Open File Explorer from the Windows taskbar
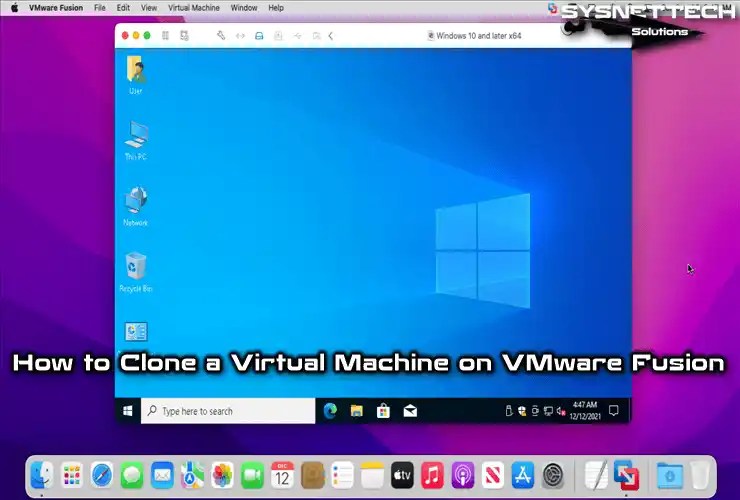 coord(357,411)
